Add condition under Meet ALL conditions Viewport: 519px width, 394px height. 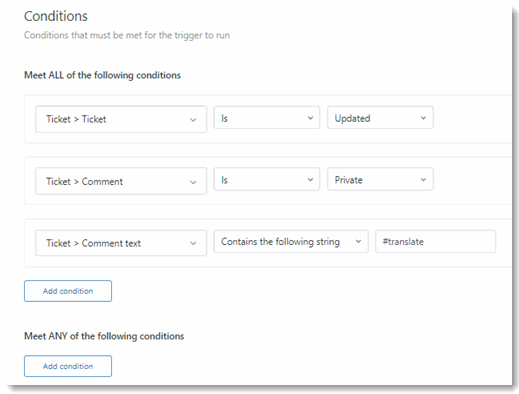click(x=68, y=291)
